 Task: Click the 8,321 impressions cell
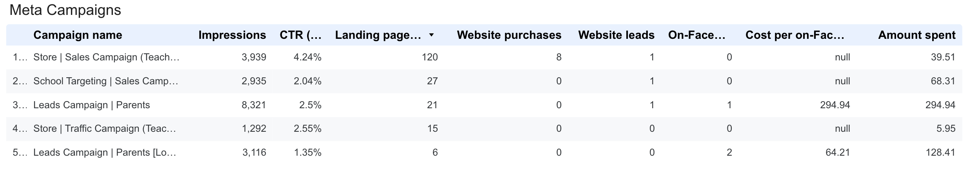coord(254,105)
